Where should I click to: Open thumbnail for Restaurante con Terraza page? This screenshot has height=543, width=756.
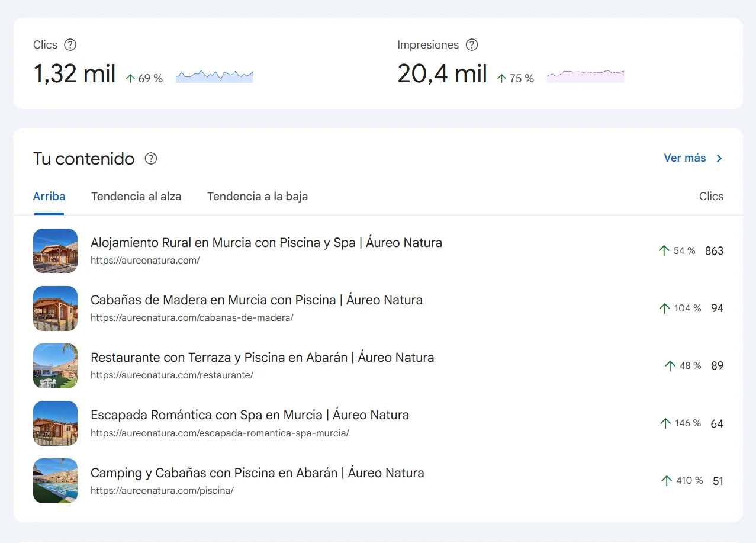pyautogui.click(x=55, y=365)
